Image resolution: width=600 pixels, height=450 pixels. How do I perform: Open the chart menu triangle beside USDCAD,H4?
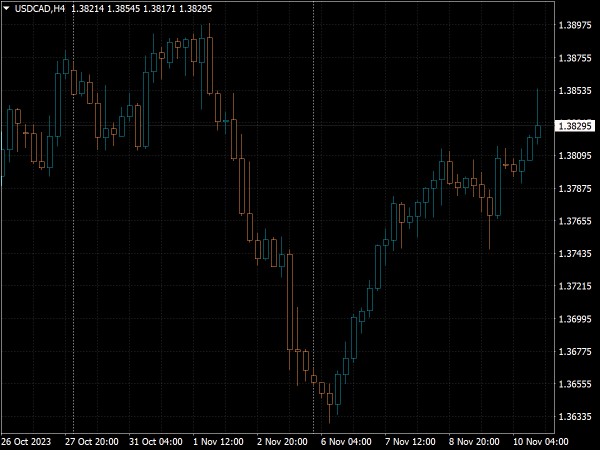tap(6, 8)
